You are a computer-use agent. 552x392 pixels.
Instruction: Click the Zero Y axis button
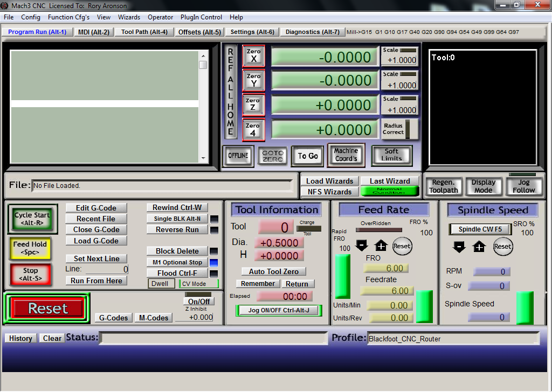pos(253,81)
